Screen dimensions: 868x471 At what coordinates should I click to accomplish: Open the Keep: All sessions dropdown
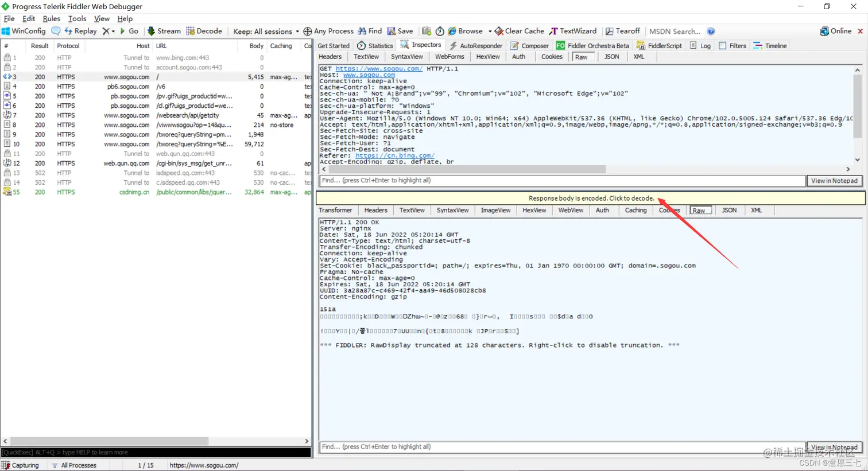click(x=266, y=31)
